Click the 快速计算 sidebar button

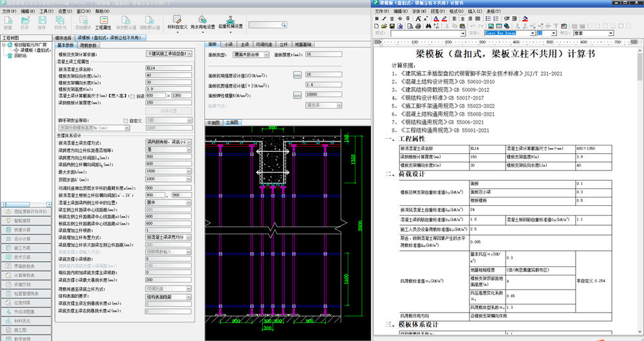tap(26, 229)
